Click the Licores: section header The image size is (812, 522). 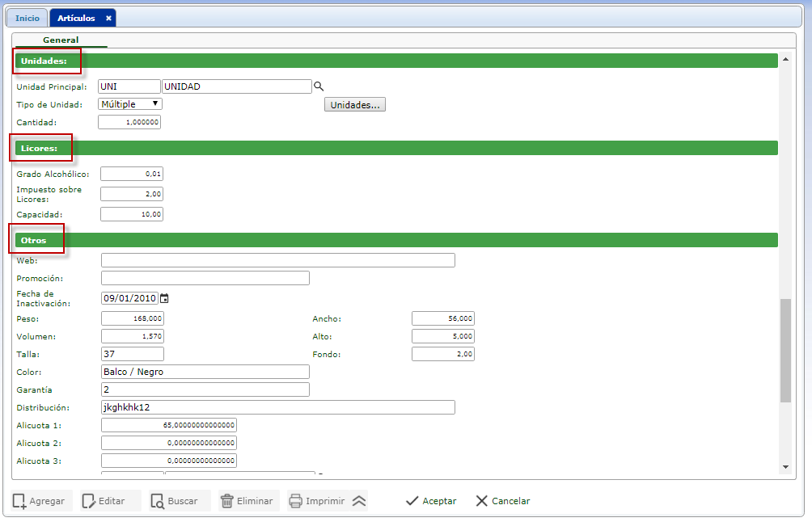[396, 148]
